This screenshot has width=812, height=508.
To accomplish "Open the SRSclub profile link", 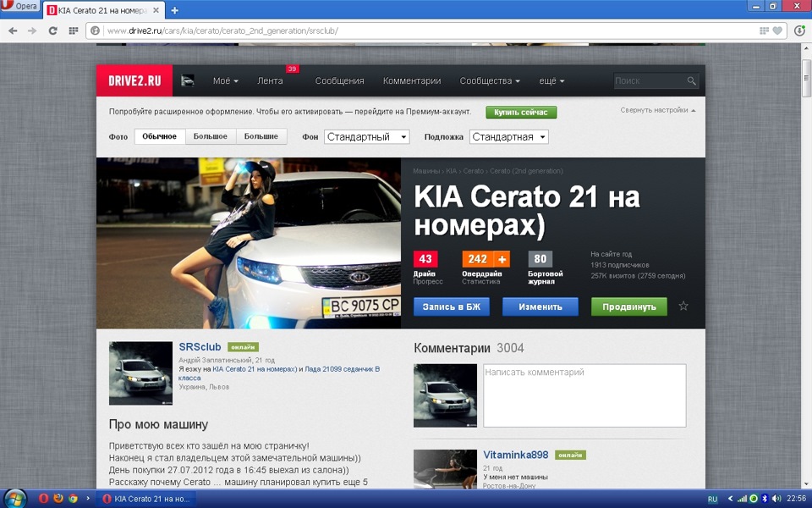I will 200,347.
